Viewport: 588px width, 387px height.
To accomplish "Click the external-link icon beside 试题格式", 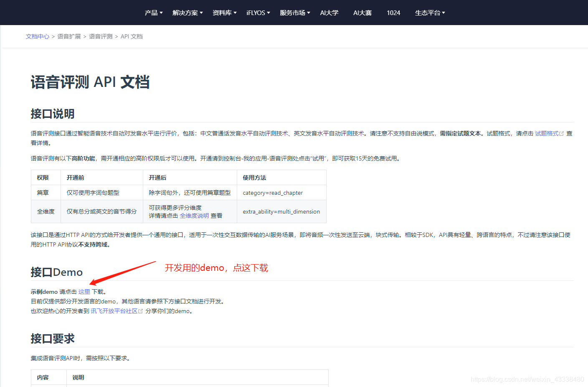I will [561, 133].
